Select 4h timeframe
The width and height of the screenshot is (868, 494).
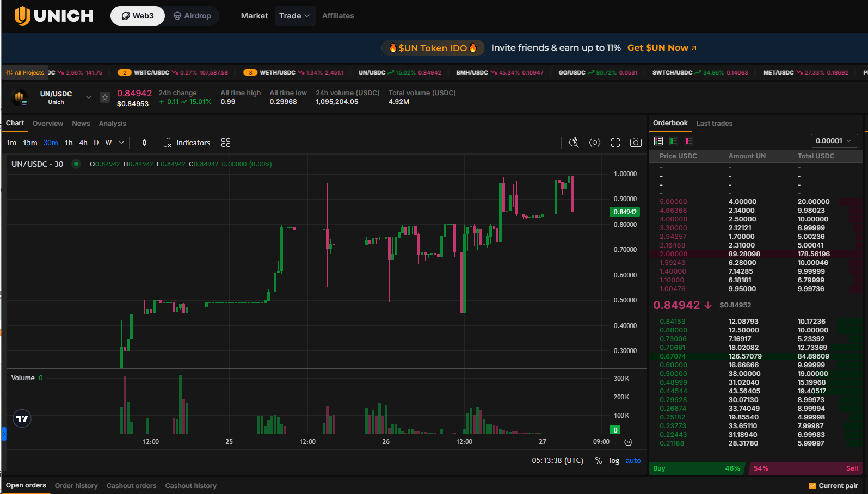point(83,143)
